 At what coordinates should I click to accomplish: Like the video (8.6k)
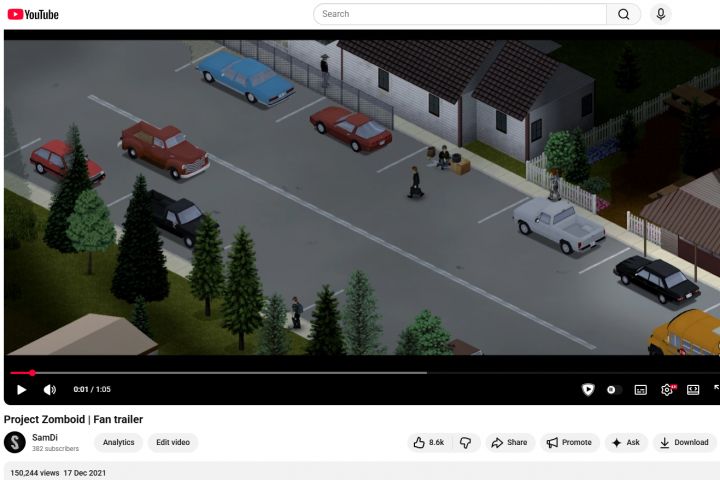tap(430, 442)
